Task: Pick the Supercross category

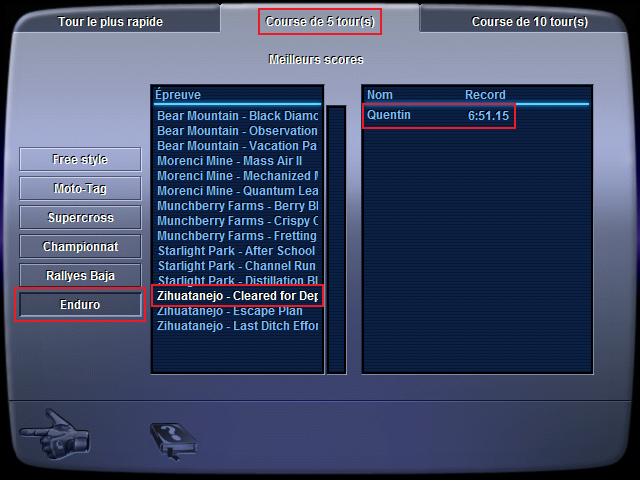Action: (80, 217)
